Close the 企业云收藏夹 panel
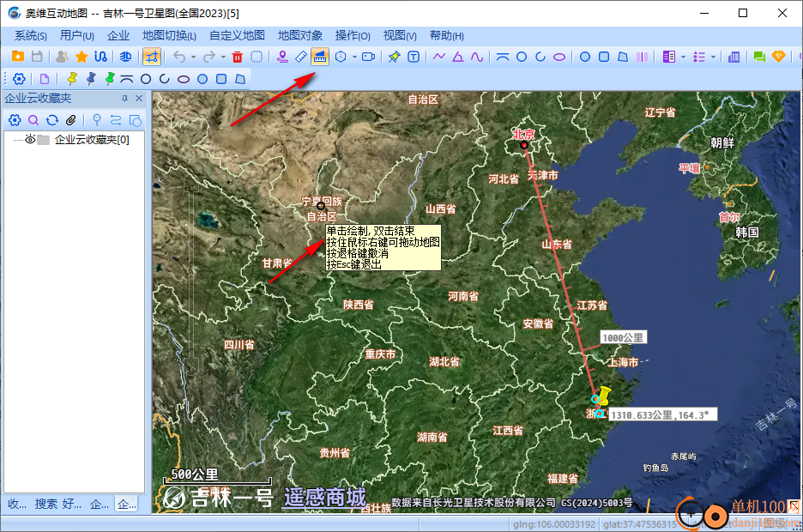The image size is (803, 532). click(x=139, y=99)
